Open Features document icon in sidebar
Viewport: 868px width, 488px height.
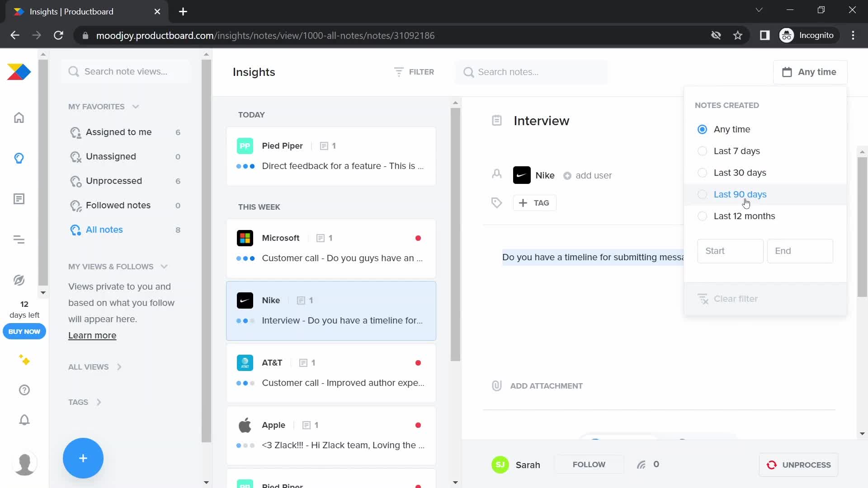[19, 199]
